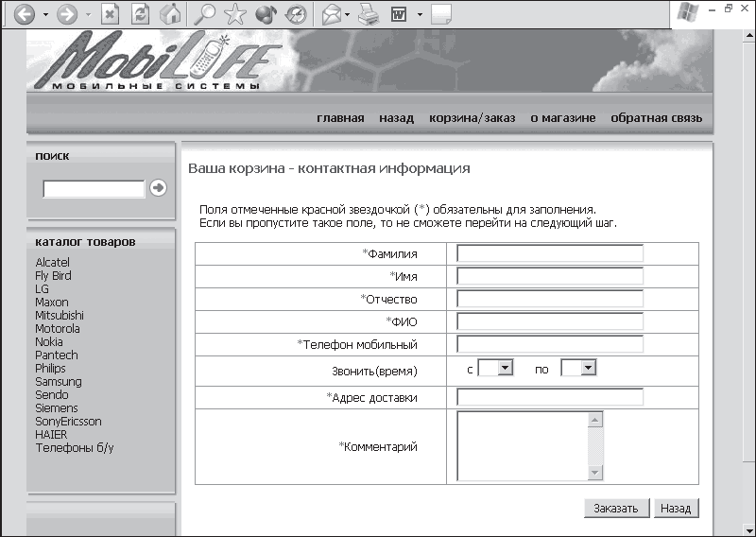This screenshot has height=537, width=756.
Task: Select 'обратная связь' in navigation bar
Action: click(x=656, y=118)
